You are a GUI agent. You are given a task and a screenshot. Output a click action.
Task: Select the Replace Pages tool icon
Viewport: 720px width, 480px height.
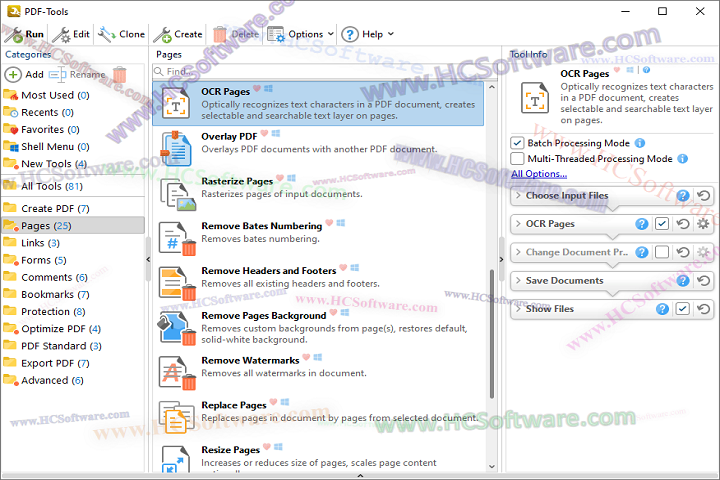click(x=177, y=417)
